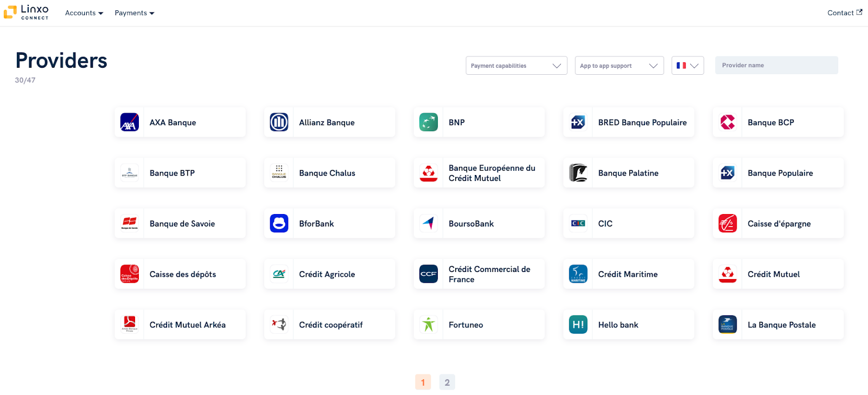
Task: Click the CCF logo icon
Action: (429, 274)
